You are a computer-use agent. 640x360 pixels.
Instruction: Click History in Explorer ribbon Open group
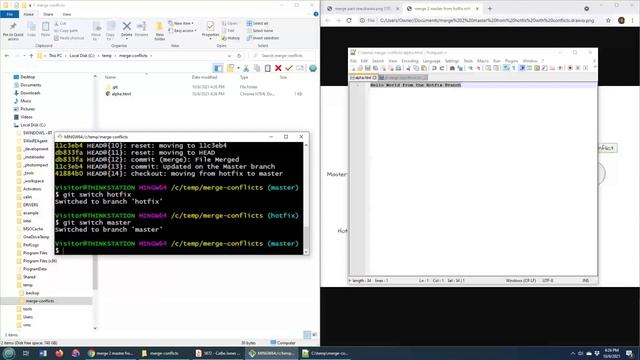pos(231,38)
